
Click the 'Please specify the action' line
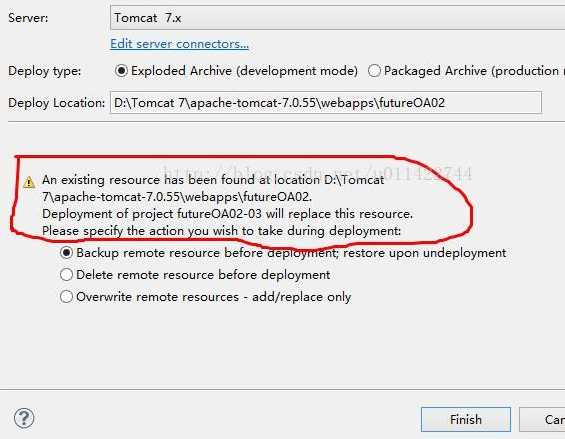coord(221,231)
